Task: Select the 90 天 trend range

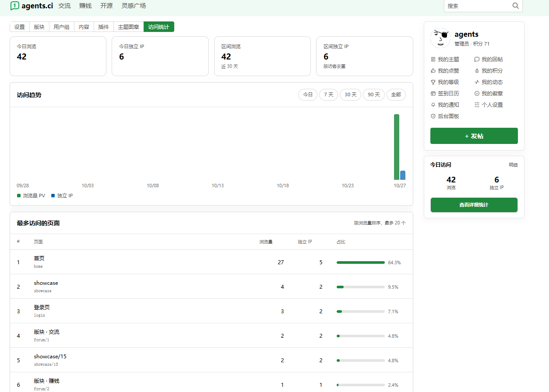Action: (374, 95)
